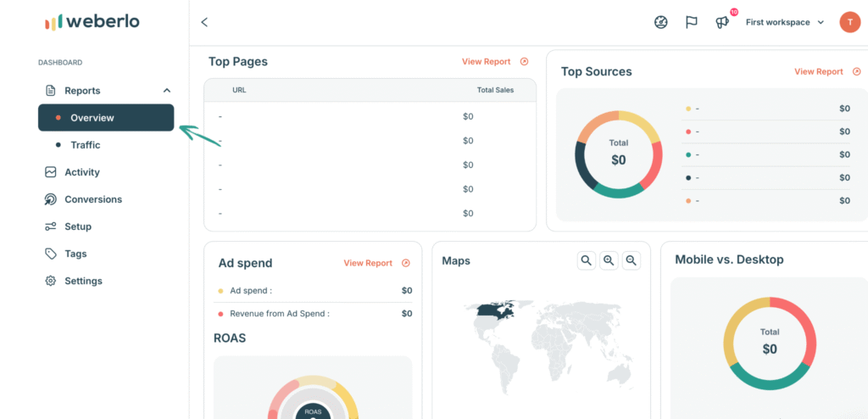Select the Overview menu item
The height and width of the screenshot is (419, 868).
pos(106,118)
